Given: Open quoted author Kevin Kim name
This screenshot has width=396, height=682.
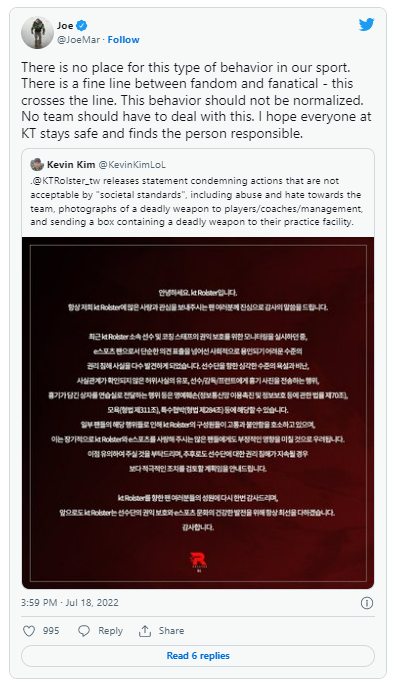Looking at the screenshot, I should click(71, 165).
